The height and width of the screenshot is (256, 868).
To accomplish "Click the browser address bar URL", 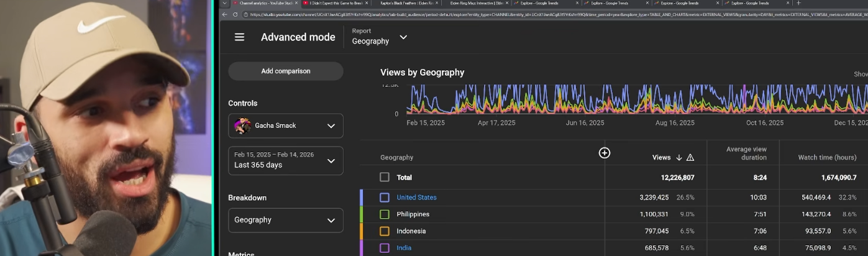I will tap(553, 14).
